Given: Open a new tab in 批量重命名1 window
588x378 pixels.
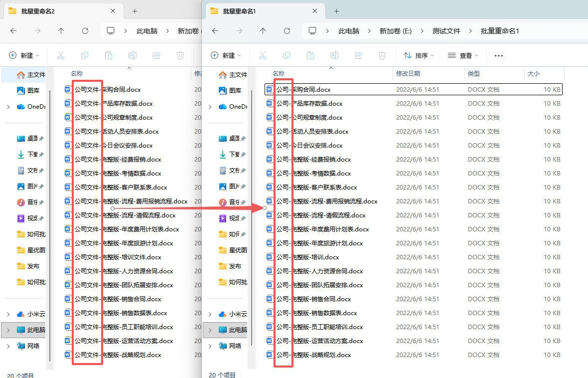Looking at the screenshot, I should click(x=336, y=11).
